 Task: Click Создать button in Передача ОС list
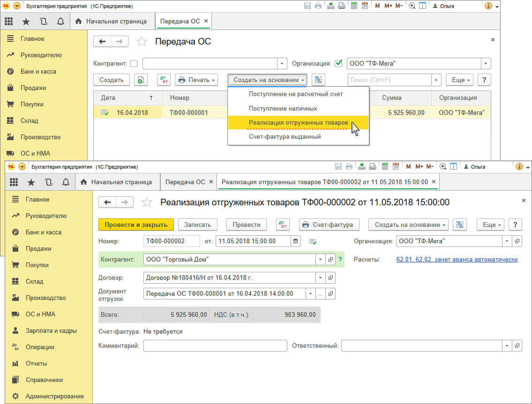111,80
